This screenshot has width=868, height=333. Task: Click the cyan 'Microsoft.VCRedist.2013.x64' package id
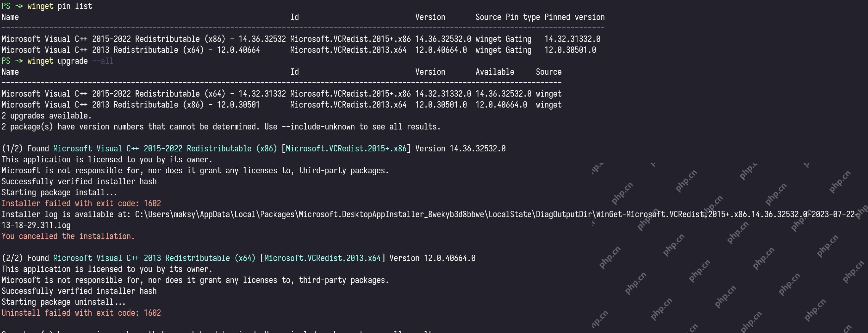coord(322,258)
